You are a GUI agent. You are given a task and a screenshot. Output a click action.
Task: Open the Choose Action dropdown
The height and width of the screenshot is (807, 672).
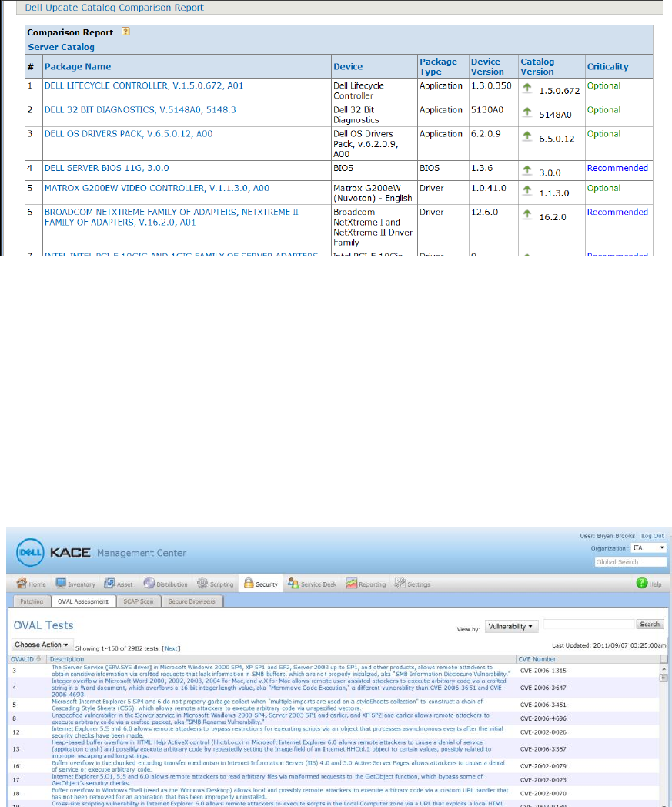tap(42, 645)
